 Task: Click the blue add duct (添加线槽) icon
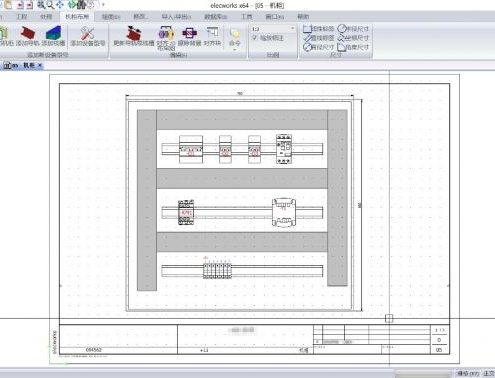click(x=54, y=33)
